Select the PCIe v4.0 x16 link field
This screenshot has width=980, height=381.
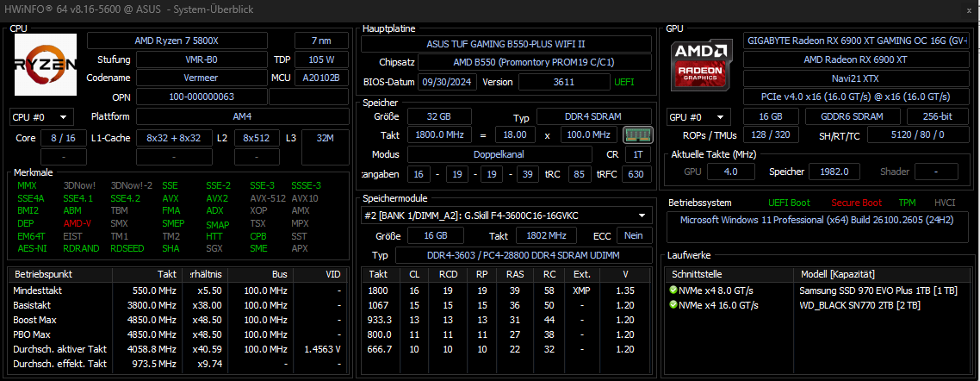click(x=856, y=97)
